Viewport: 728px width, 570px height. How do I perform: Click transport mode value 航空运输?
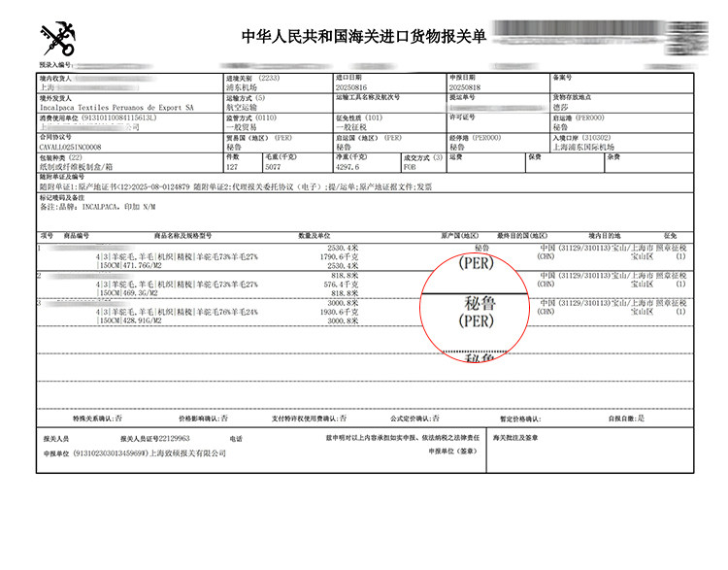point(242,108)
